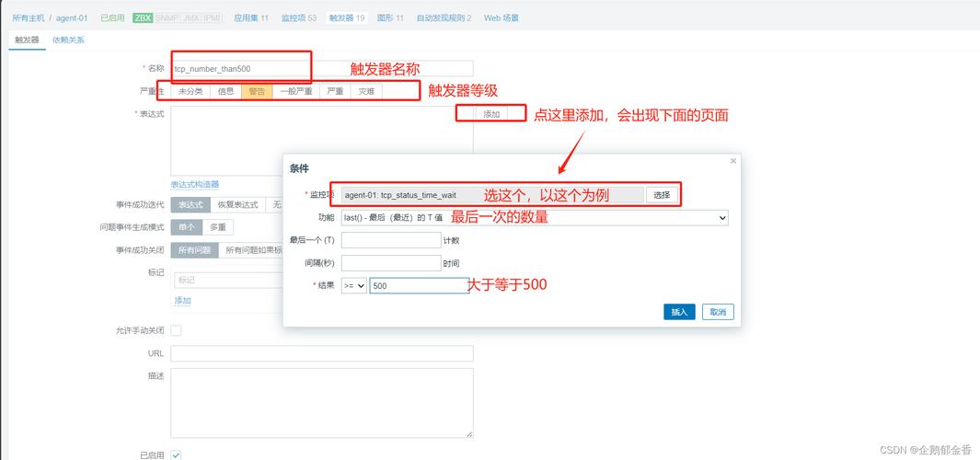Open the 所有主机 breadcrumb link
Viewport: 980px width, 460px height.
click(x=29, y=18)
